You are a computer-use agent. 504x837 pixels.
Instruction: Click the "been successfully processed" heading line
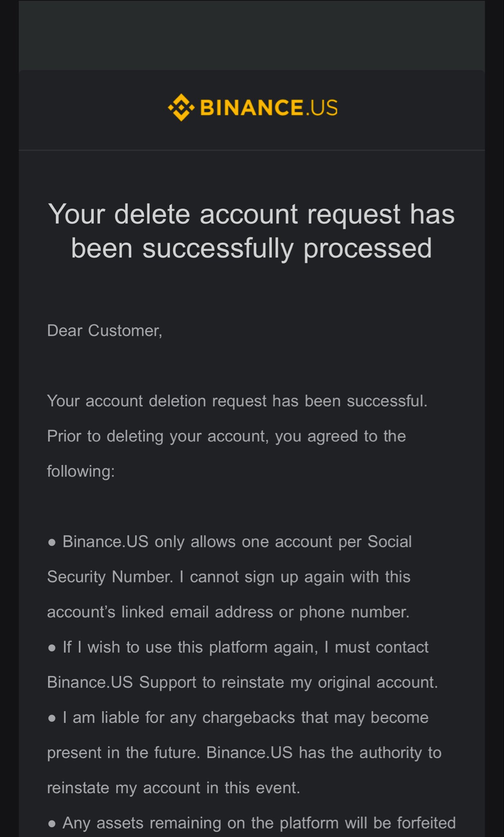pos(251,248)
